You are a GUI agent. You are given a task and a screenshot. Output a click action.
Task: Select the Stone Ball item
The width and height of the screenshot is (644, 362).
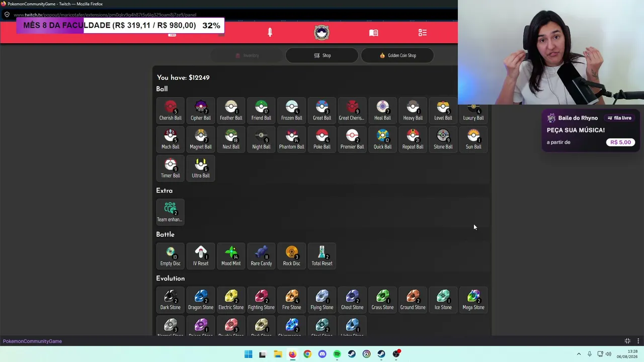443,139
